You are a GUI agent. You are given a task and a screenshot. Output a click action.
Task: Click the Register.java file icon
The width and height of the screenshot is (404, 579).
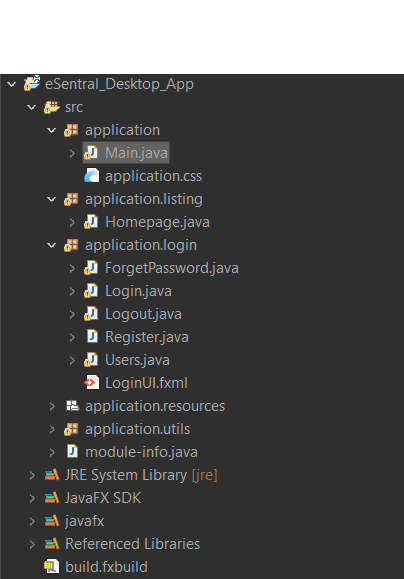pyautogui.click(x=92, y=337)
